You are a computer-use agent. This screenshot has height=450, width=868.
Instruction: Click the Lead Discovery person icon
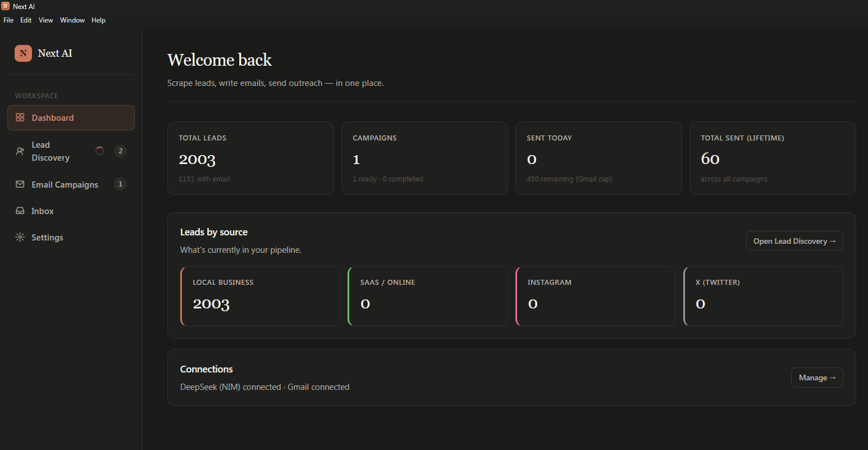tap(20, 151)
